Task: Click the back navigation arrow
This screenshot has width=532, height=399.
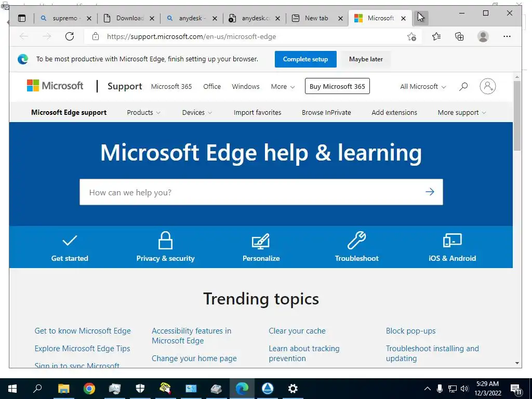Action: pos(24,36)
